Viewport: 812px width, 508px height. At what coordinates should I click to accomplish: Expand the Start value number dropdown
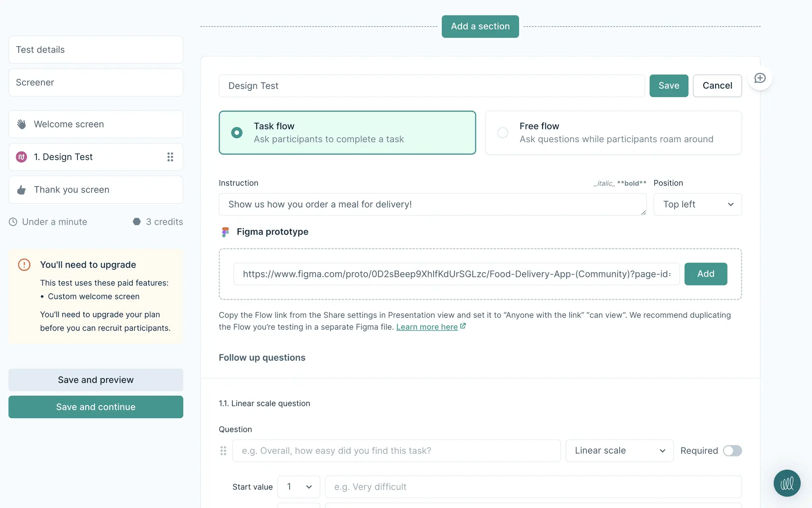(299, 487)
